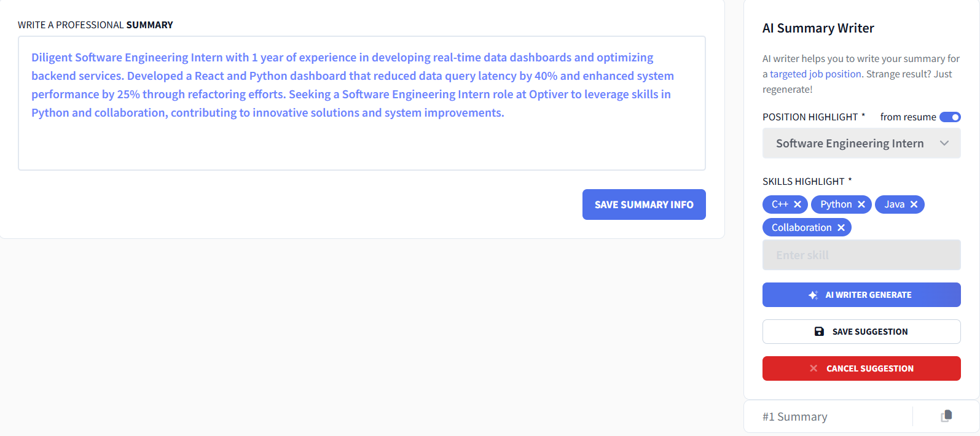The image size is (980, 436).
Task: Remove the Java skill chip
Action: click(914, 204)
